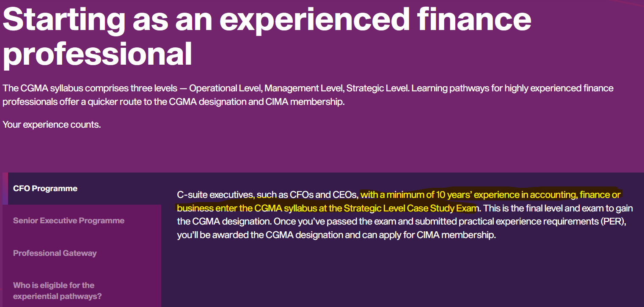
Task: Click the 'Starting as an experienced finance' heading line
Action: 267,19
